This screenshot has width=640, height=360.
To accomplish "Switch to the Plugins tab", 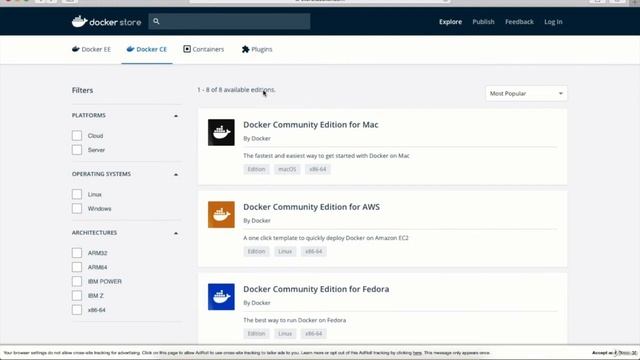I will coord(257,49).
